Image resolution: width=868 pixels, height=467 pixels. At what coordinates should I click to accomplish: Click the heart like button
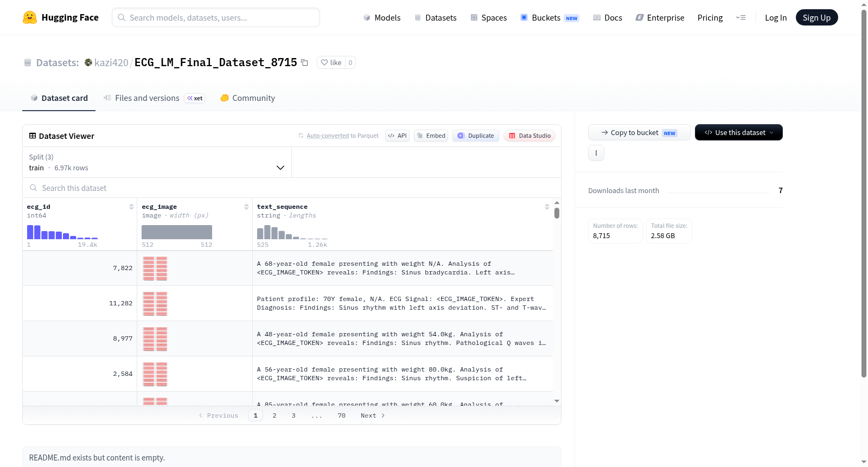pos(331,62)
